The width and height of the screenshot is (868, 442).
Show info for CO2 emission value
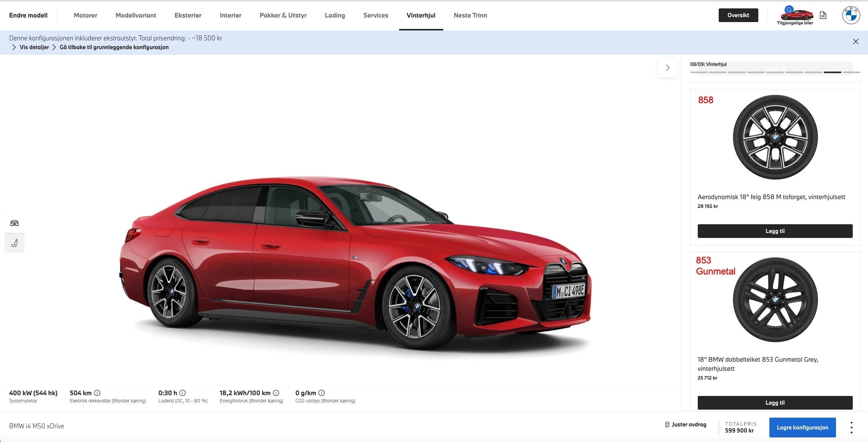pyautogui.click(x=321, y=393)
